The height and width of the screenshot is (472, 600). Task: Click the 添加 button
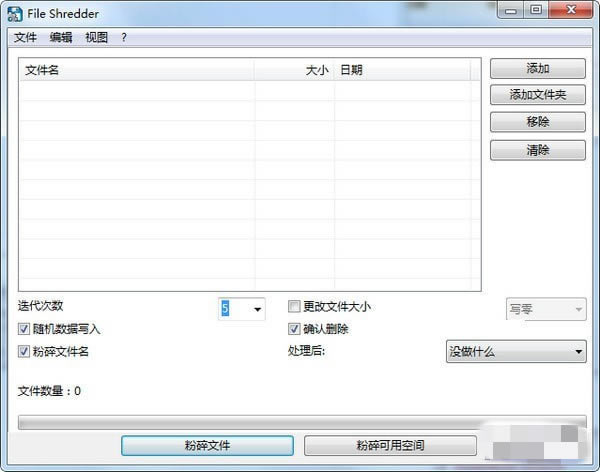538,69
